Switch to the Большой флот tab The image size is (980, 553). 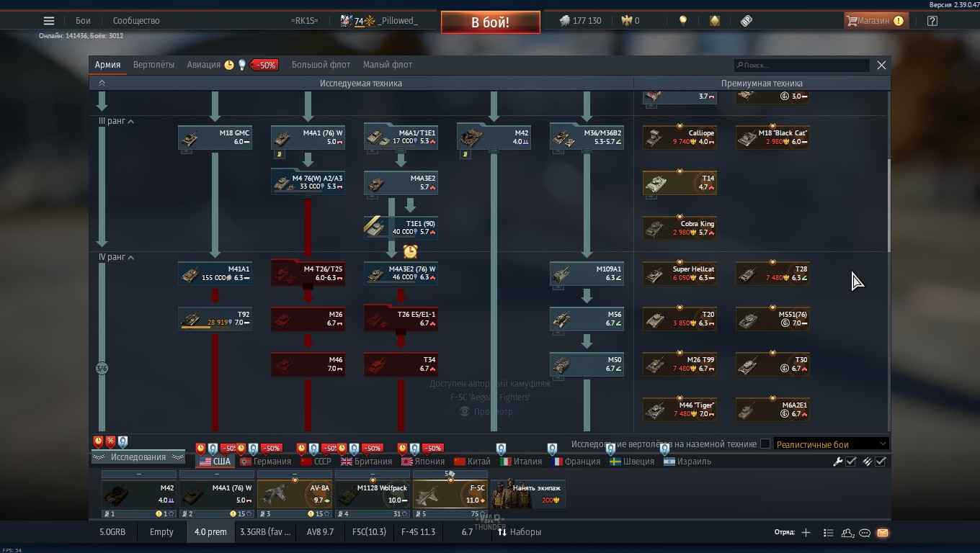(321, 65)
